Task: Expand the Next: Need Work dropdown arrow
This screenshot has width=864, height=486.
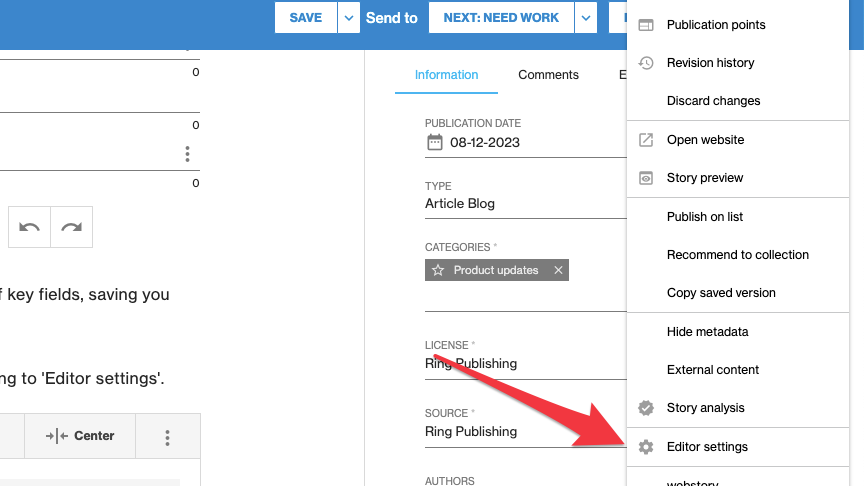Action: [x=586, y=18]
